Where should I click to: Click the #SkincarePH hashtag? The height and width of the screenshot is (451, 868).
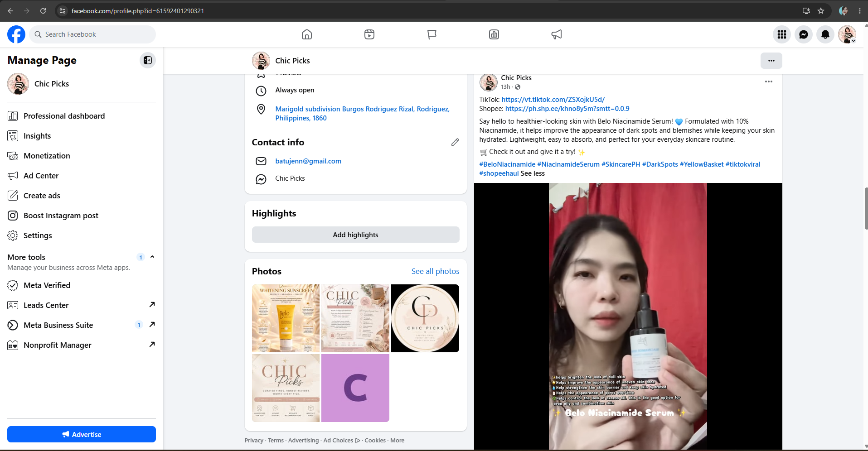621,164
